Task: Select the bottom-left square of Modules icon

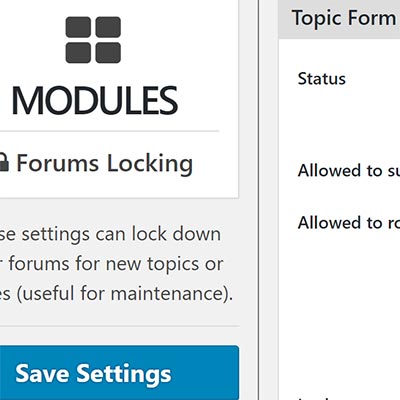Action: click(x=78, y=53)
